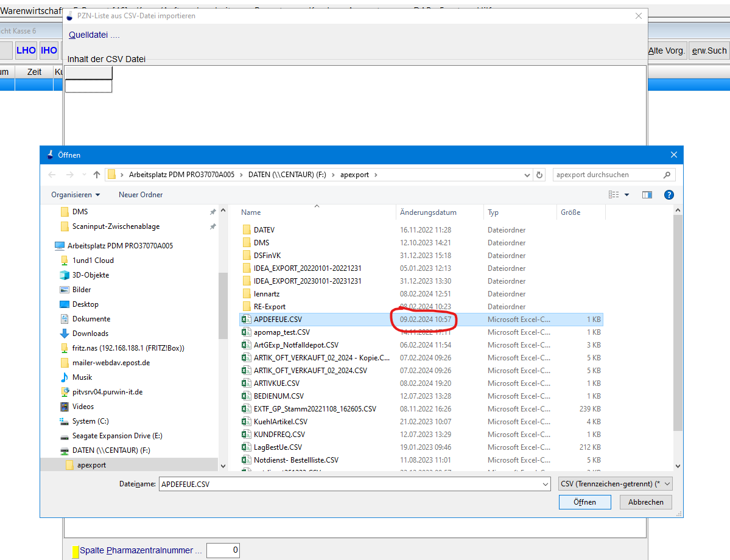Open the Dateiname history dropdown arrow
The height and width of the screenshot is (560, 730).
[545, 484]
